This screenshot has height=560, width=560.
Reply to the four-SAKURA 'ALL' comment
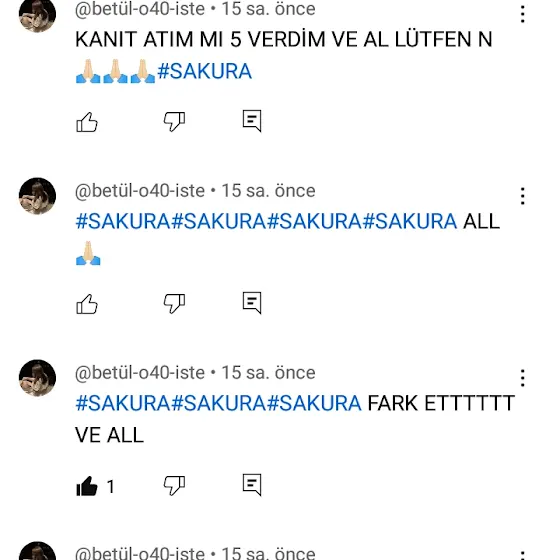click(x=252, y=303)
